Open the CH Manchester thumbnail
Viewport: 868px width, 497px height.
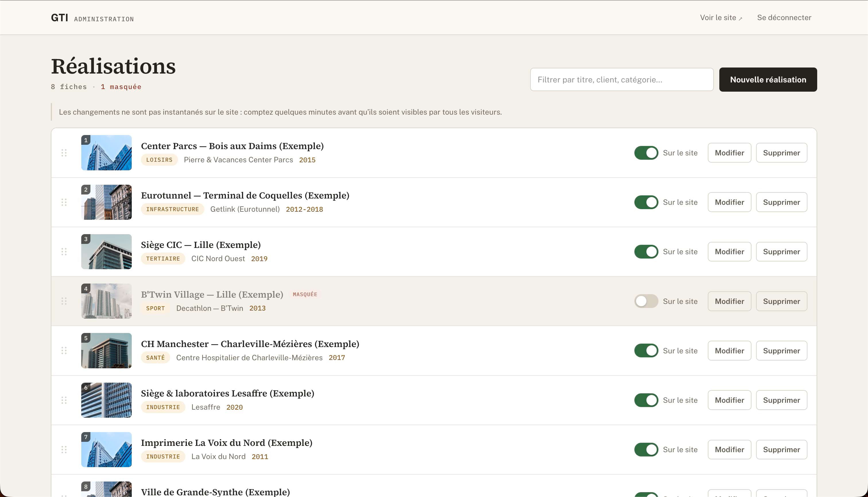pos(106,350)
